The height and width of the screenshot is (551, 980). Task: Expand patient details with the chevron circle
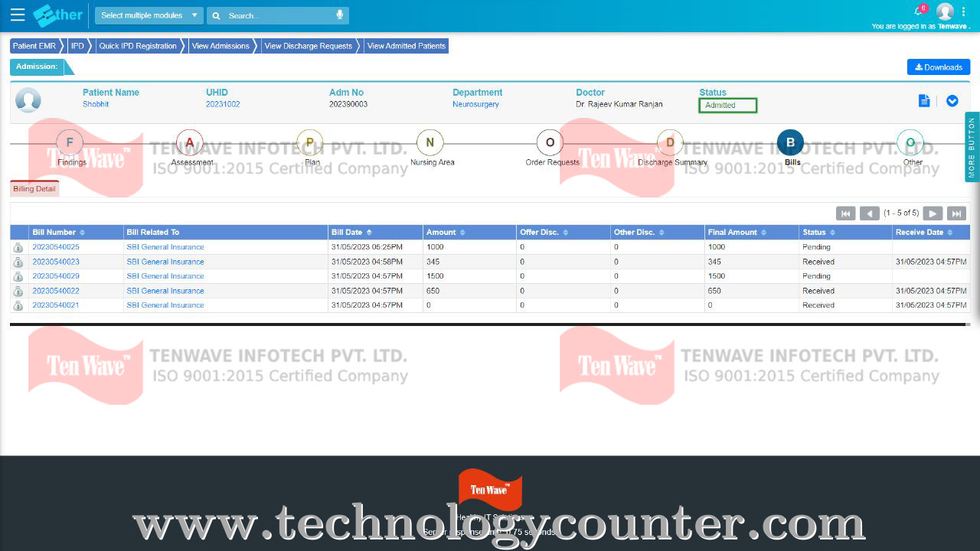952,101
